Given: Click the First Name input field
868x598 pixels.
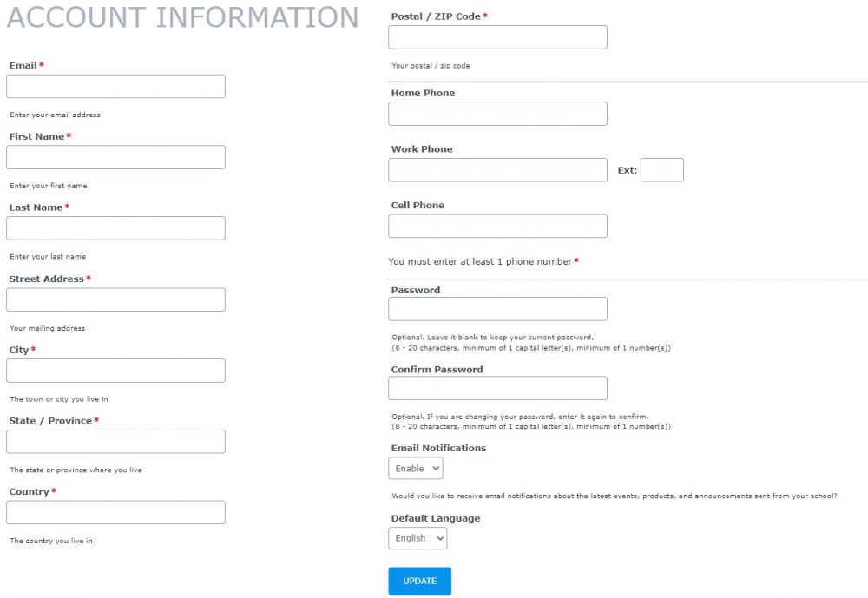Looking at the screenshot, I should tap(115, 156).
